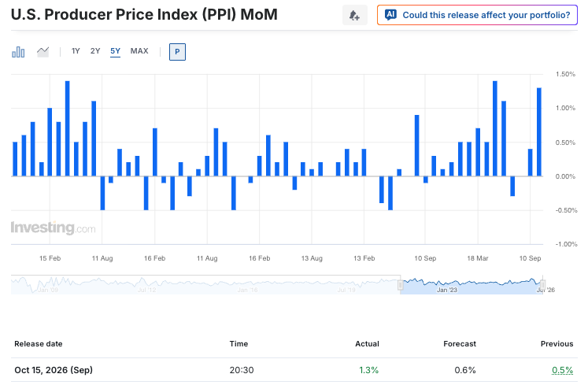Click the Time column header
Image resolution: width=588 pixels, height=385 pixels.
tap(239, 344)
